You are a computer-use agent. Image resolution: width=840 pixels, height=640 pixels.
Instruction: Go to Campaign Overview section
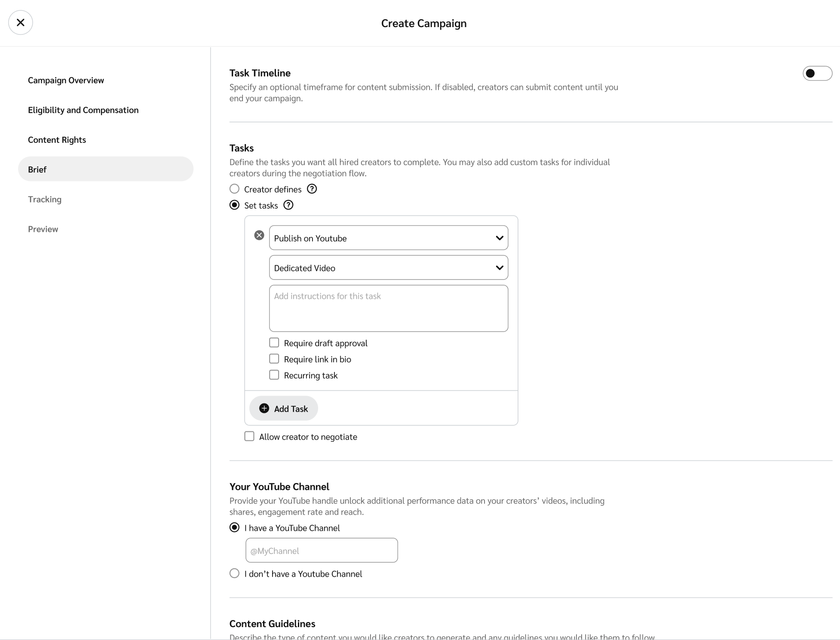point(66,80)
